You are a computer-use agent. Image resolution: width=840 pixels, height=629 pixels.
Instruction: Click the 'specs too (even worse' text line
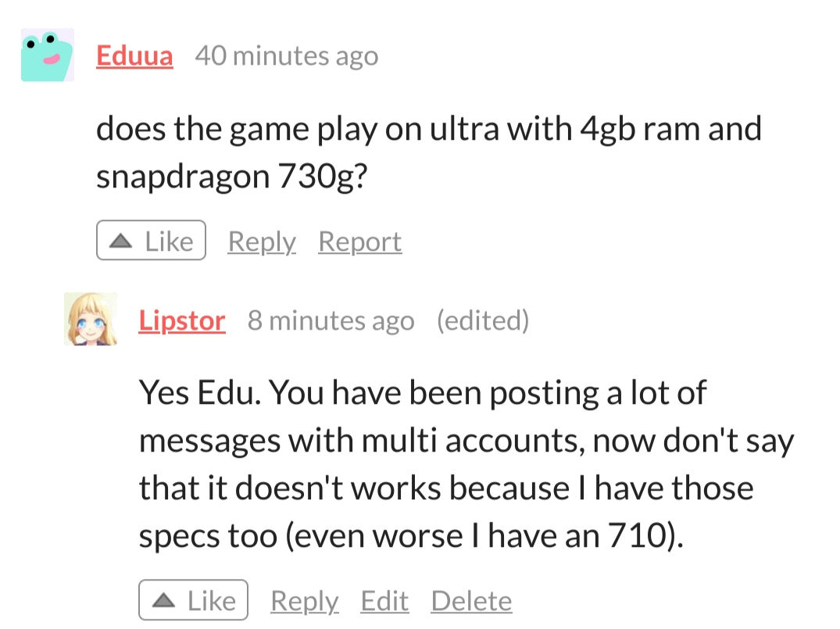(410, 536)
